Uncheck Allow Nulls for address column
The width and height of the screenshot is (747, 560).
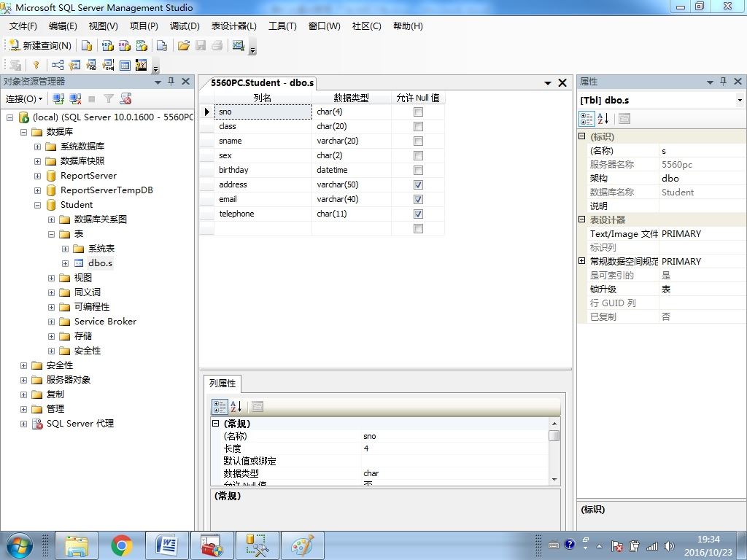pos(418,184)
